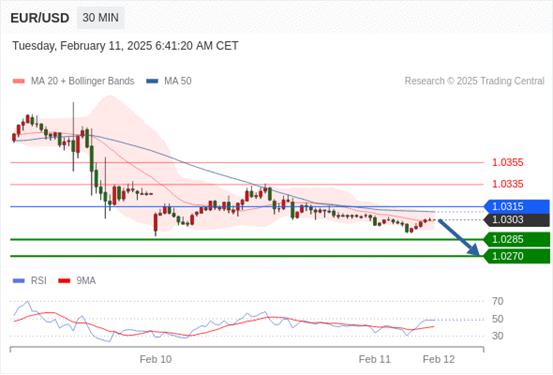Click the 1.0315 blue pivot price tag

pos(517,206)
